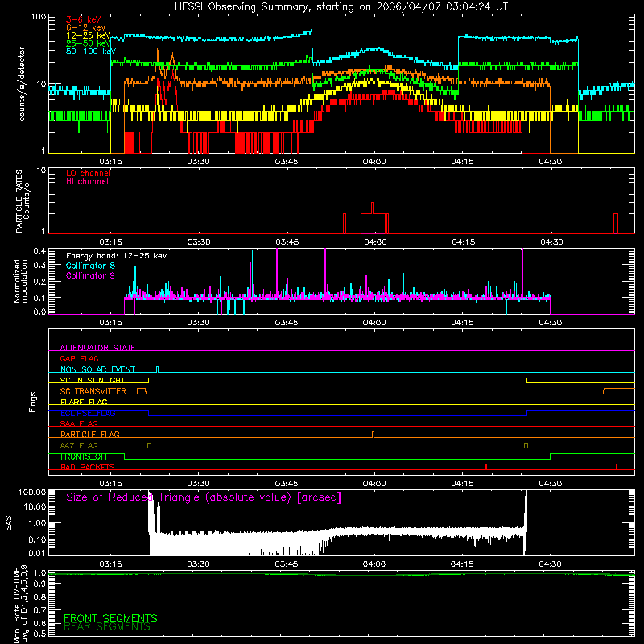Click the SAS axis label
The image size is (644, 644).
pyautogui.click(x=8, y=523)
